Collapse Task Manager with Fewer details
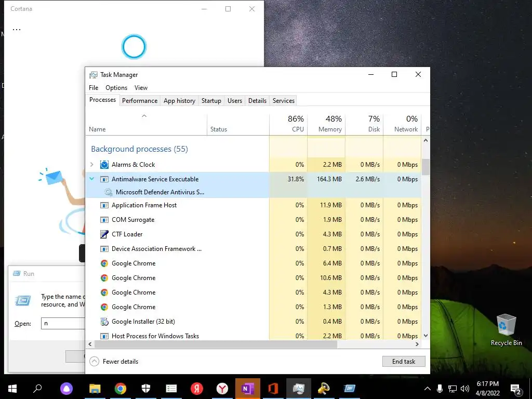532x399 pixels. (114, 362)
